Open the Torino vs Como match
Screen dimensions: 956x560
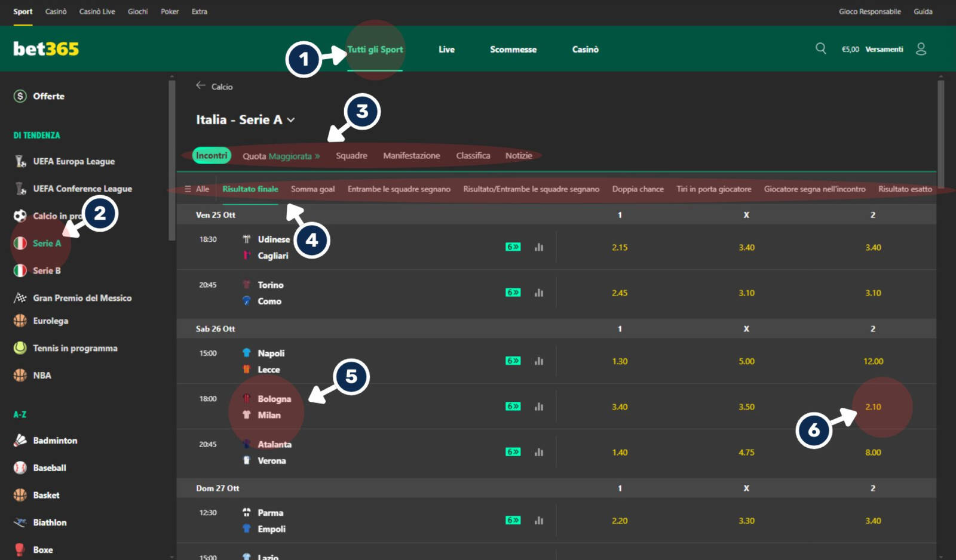click(270, 293)
